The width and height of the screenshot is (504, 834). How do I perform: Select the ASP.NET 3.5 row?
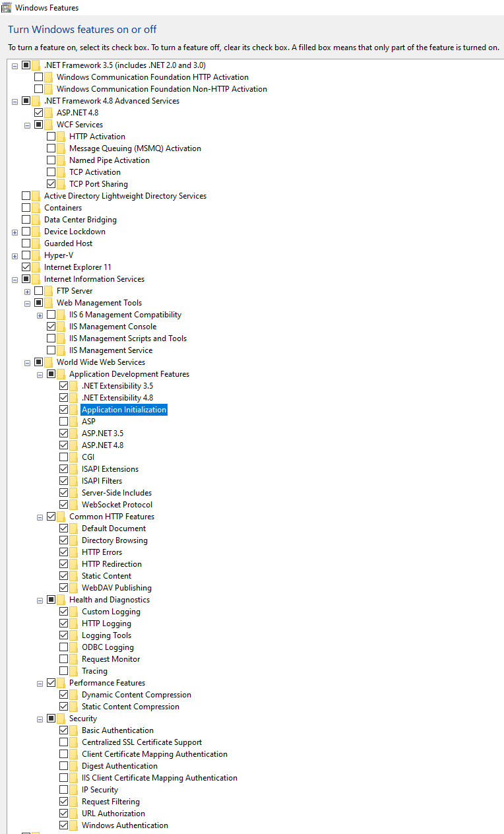(102, 433)
